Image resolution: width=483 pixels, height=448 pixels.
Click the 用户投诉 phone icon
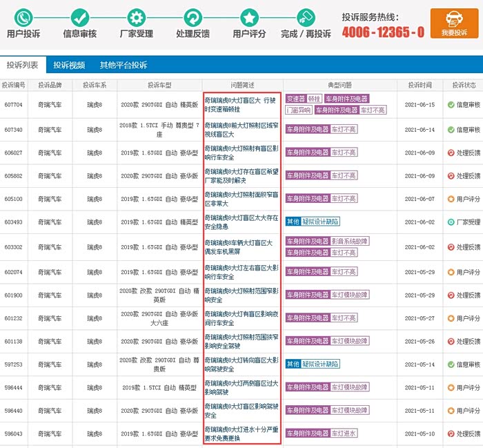point(23,18)
